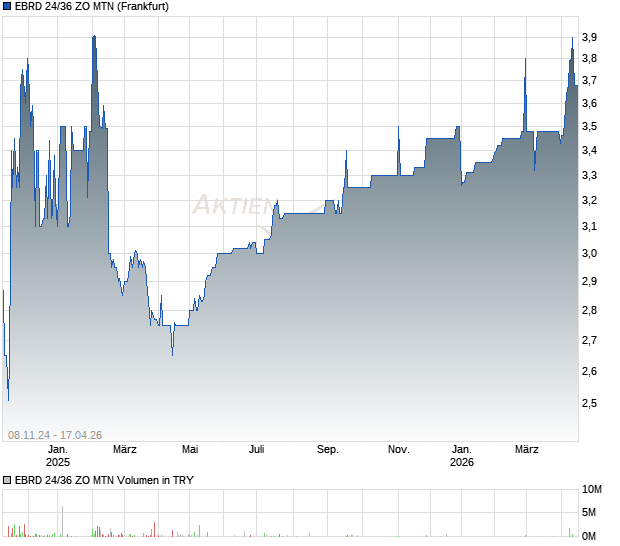Click the y-axis label '3,8'
Image resolution: width=620 pixels, height=546 pixels.
coord(589,58)
